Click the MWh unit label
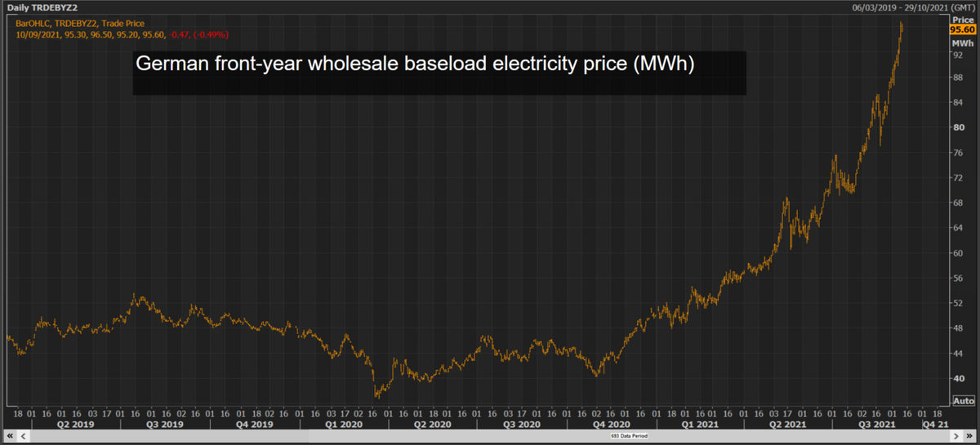 coord(962,40)
